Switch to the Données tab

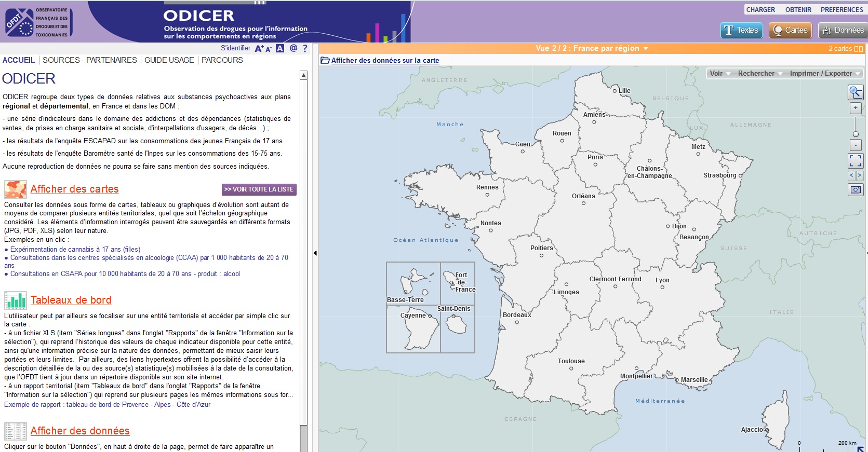coord(843,30)
